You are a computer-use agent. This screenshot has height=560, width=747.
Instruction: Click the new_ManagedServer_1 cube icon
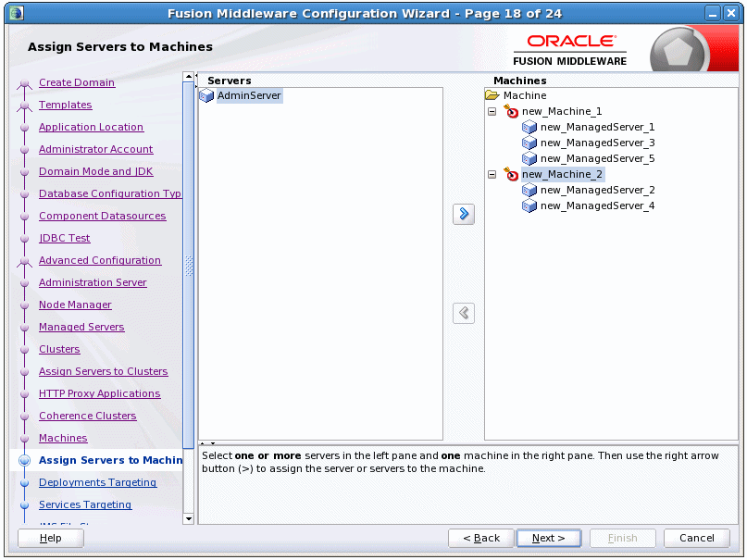click(x=529, y=127)
